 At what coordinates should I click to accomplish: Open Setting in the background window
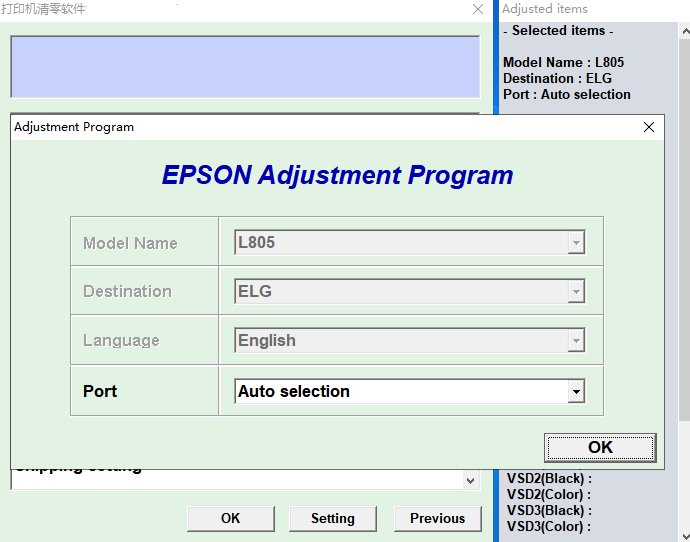pos(333,518)
